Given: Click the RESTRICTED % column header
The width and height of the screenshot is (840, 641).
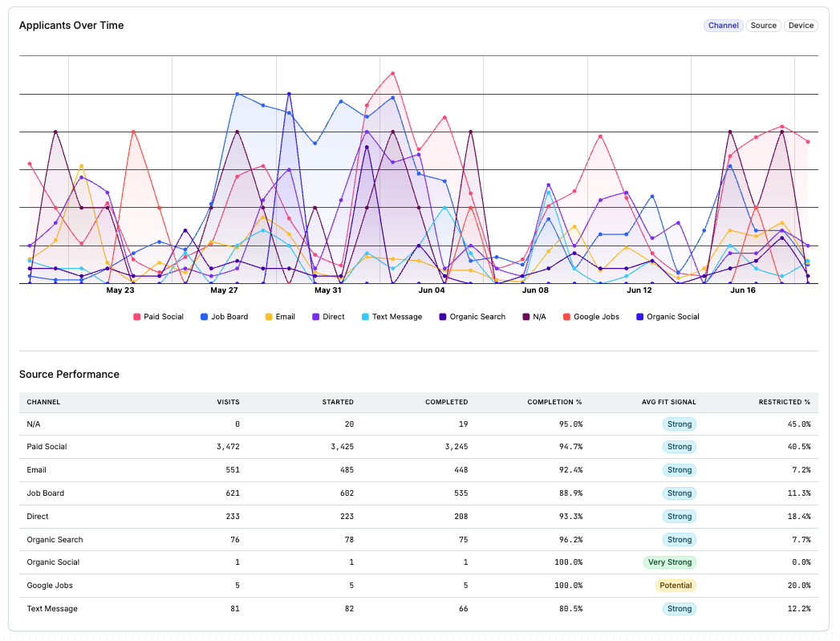Looking at the screenshot, I should [x=785, y=402].
